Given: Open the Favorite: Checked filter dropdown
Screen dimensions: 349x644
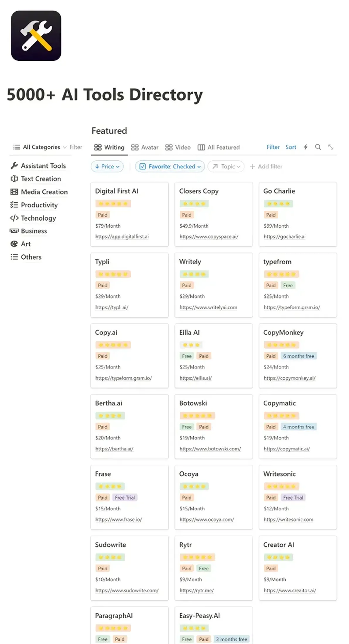Looking at the screenshot, I should (170, 167).
